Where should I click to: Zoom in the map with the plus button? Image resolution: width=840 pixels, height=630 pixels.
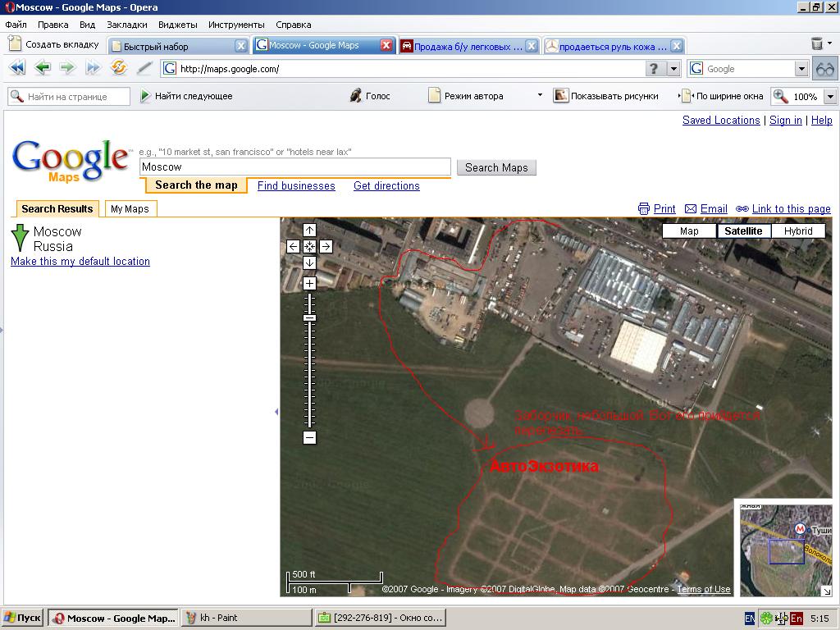[309, 283]
